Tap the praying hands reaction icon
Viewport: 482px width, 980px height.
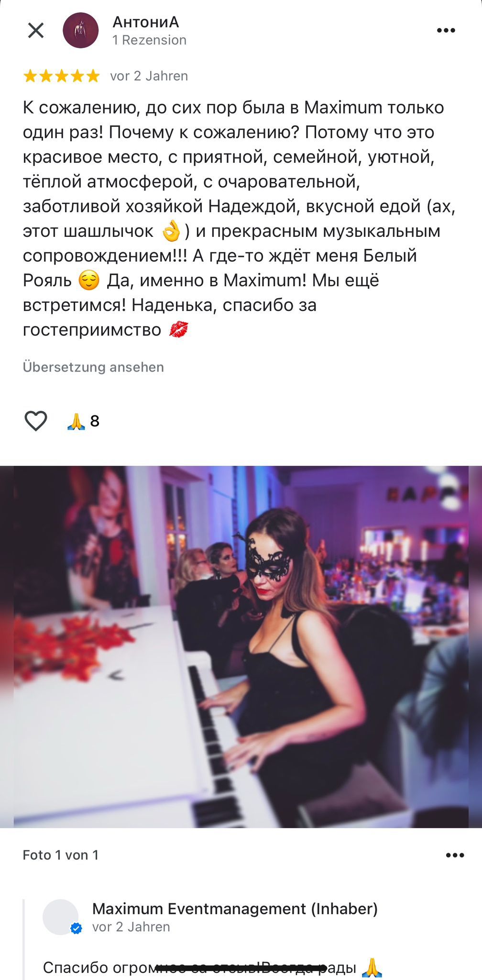76,421
